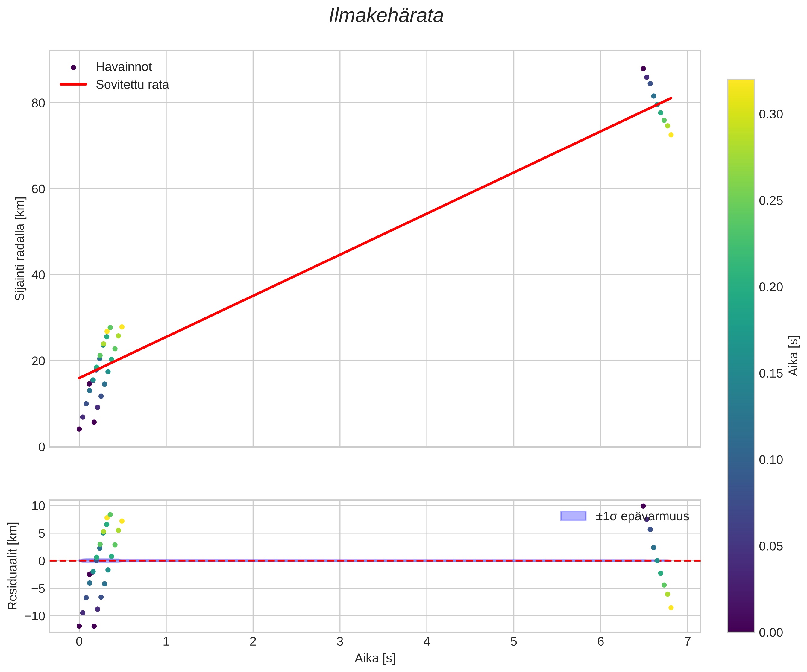This screenshot has height=672, width=807.
Task: Click the red fitted line at 3 s
Action: tap(340, 254)
